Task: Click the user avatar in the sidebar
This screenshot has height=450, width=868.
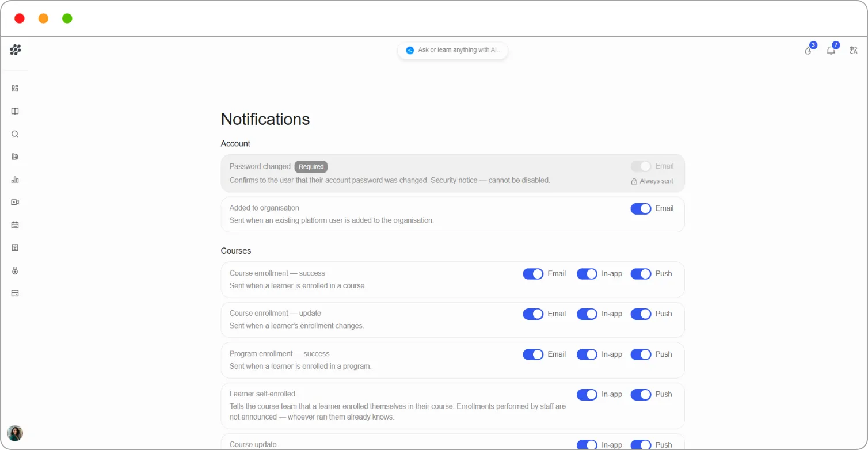Action: point(15,433)
